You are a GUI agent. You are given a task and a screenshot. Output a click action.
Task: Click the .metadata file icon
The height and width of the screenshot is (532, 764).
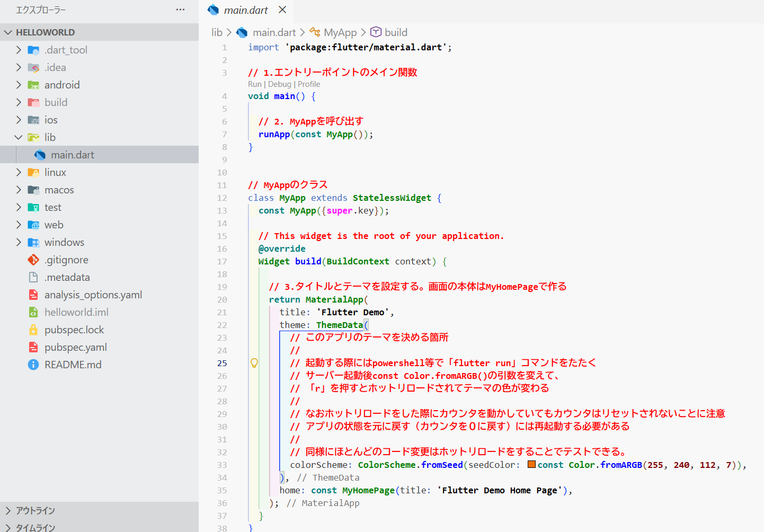tap(33, 277)
